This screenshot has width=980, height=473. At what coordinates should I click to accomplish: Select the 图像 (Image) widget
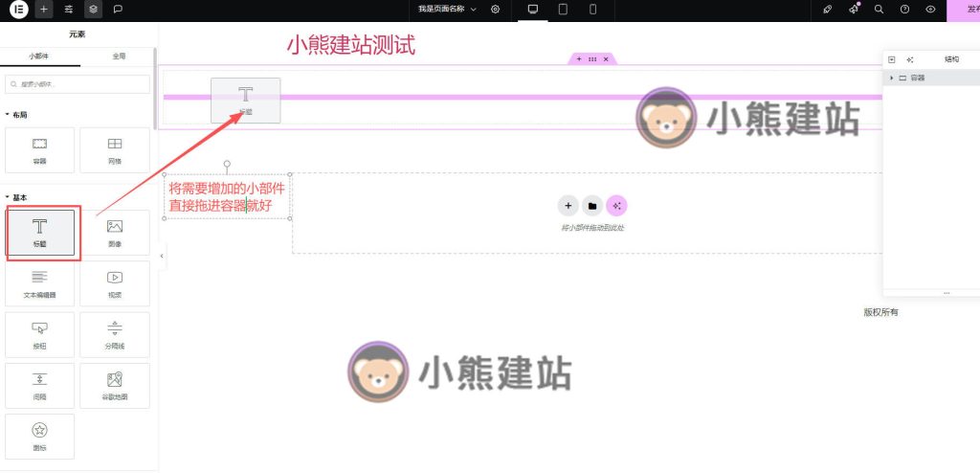[115, 233]
